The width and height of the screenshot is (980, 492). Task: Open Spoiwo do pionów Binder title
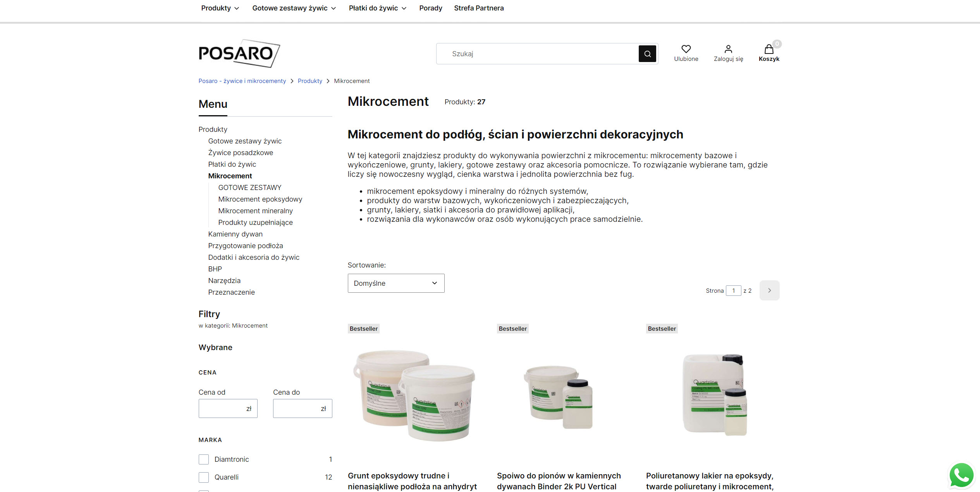coord(559,481)
